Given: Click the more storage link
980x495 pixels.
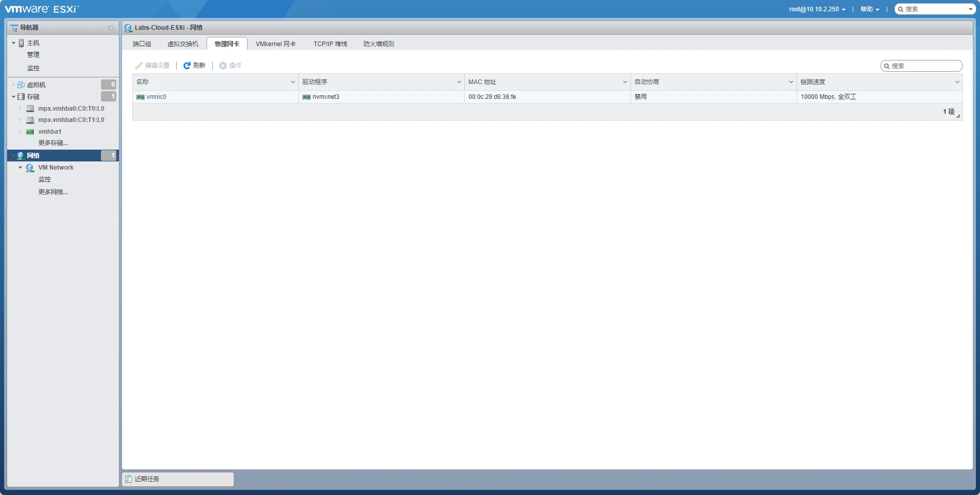Looking at the screenshot, I should click(53, 143).
